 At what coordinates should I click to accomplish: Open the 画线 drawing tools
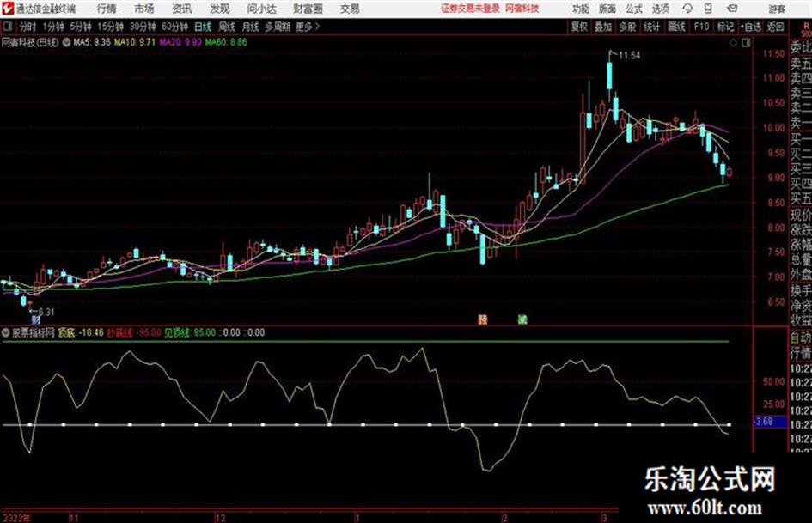[676, 27]
